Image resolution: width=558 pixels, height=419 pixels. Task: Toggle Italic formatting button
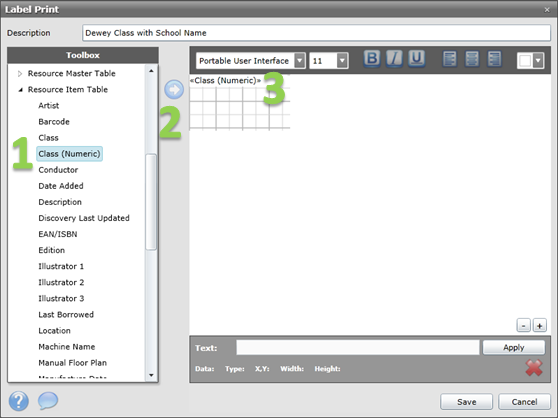394,58
